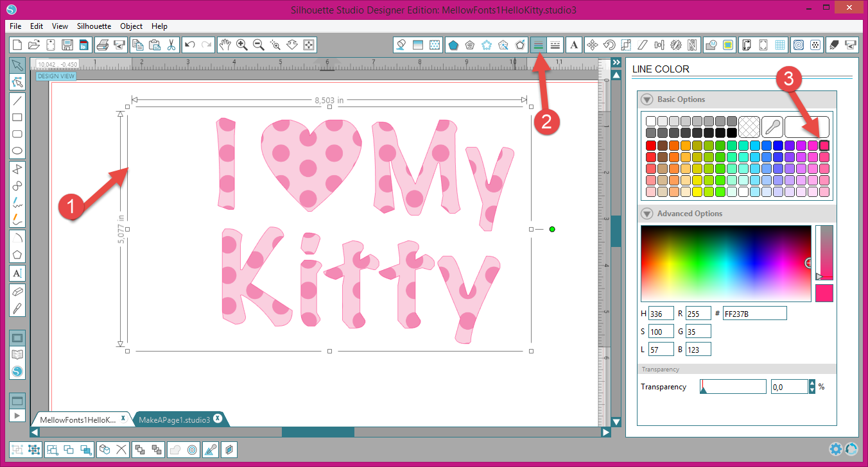Select the Knife tool
868x467 pixels.
point(18,308)
